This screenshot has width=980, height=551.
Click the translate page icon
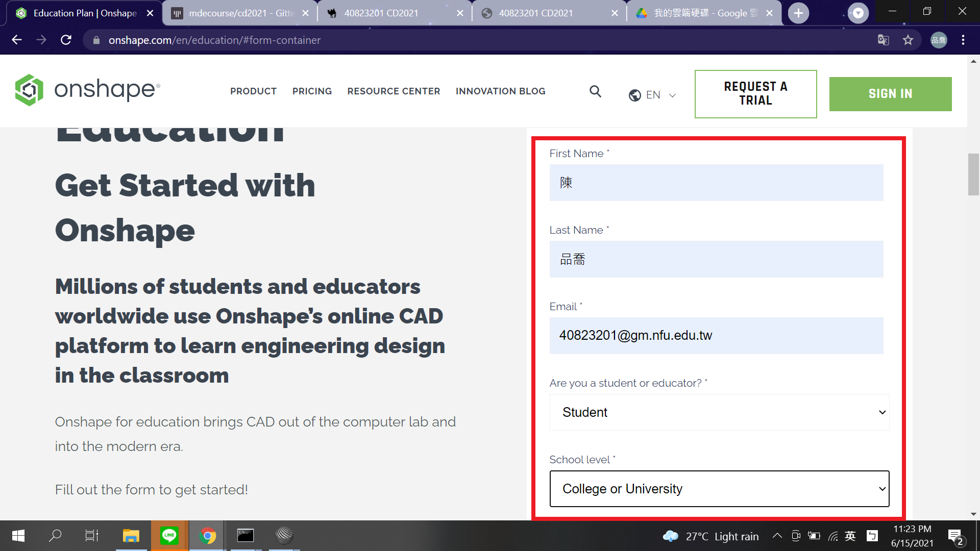(x=884, y=40)
